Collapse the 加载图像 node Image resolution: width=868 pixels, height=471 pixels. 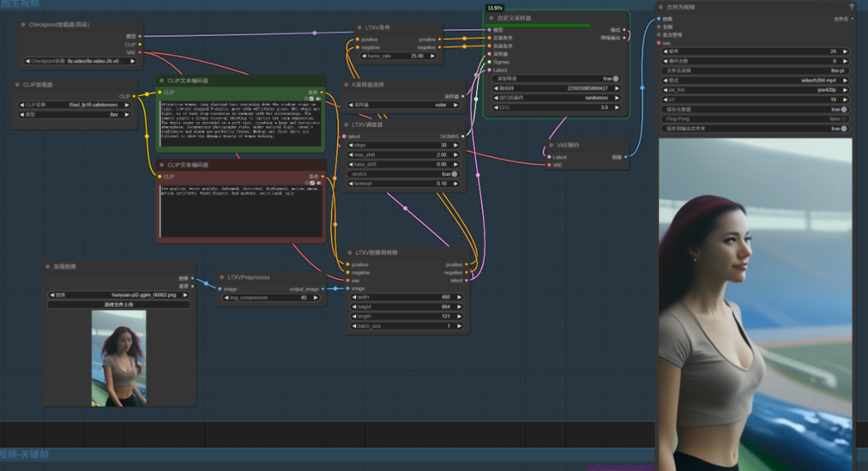[x=48, y=268]
